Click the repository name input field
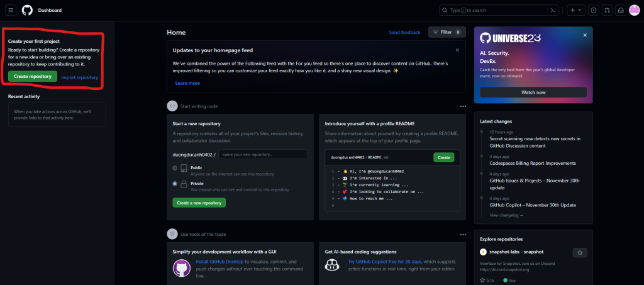Screen dimensions: 644x285 click(263, 154)
